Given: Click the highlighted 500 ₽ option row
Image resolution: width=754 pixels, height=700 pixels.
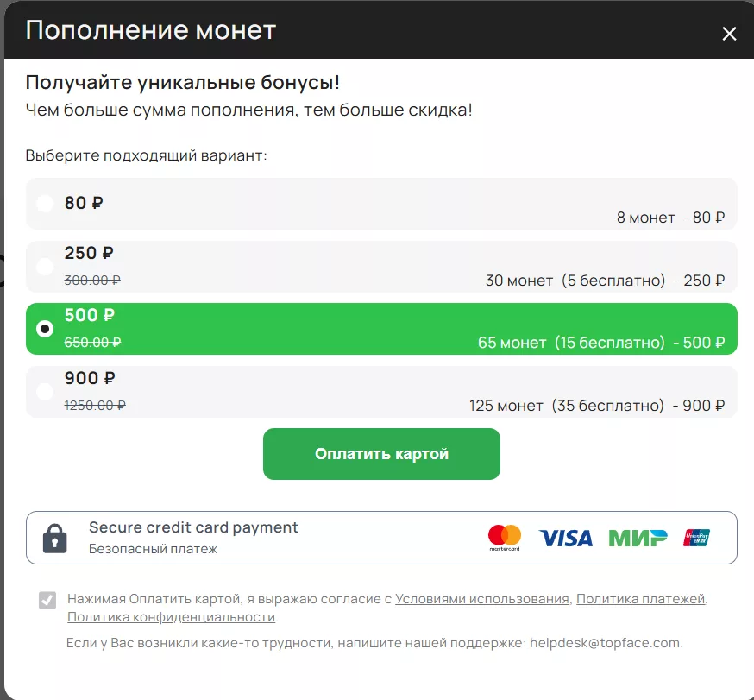Looking at the screenshot, I should pyautogui.click(x=381, y=329).
